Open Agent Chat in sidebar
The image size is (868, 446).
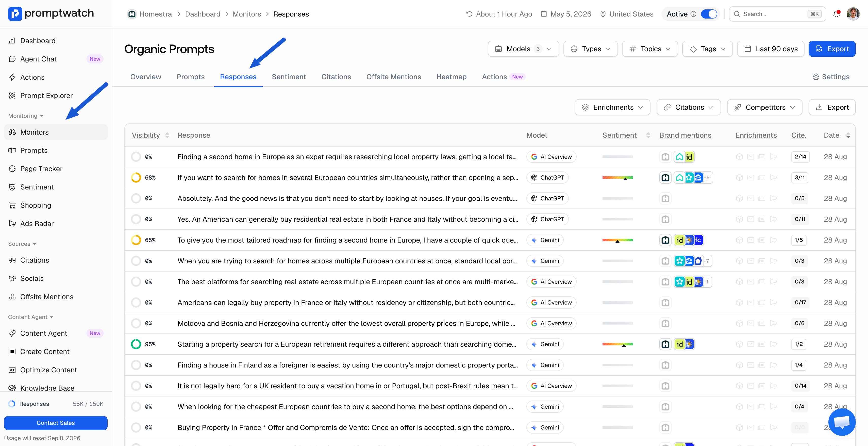click(x=56, y=59)
